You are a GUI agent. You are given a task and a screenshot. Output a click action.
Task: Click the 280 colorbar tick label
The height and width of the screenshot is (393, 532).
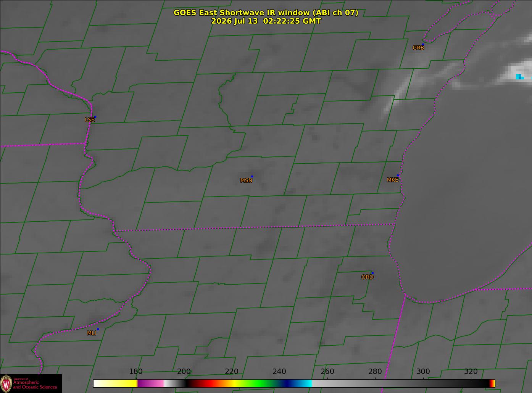(375, 372)
